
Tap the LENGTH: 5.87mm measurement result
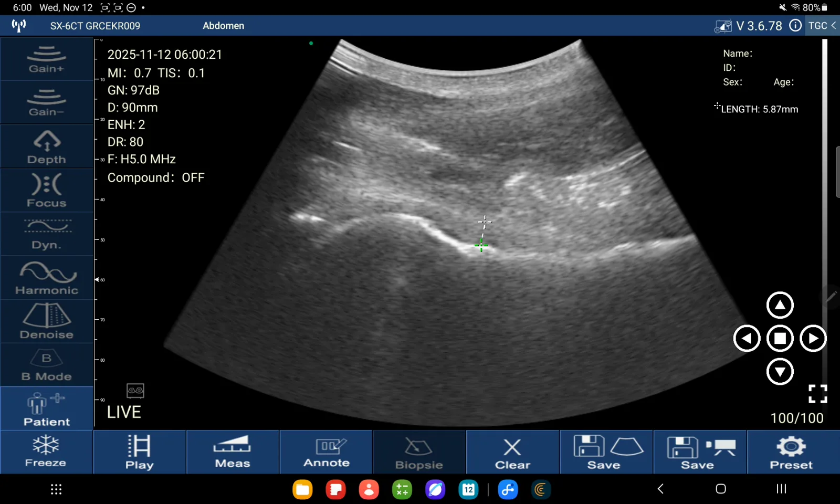point(759,109)
